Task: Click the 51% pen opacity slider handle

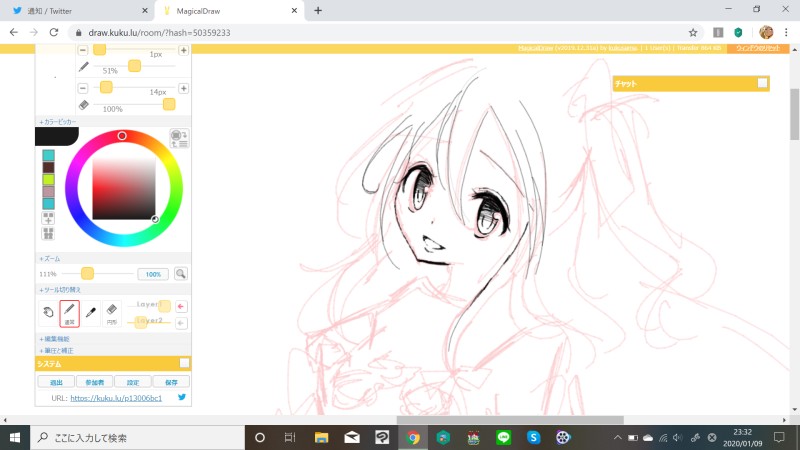Action: tap(135, 66)
